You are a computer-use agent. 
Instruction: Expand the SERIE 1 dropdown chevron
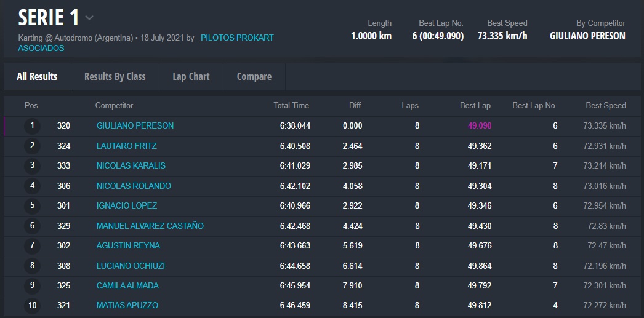[x=89, y=18]
